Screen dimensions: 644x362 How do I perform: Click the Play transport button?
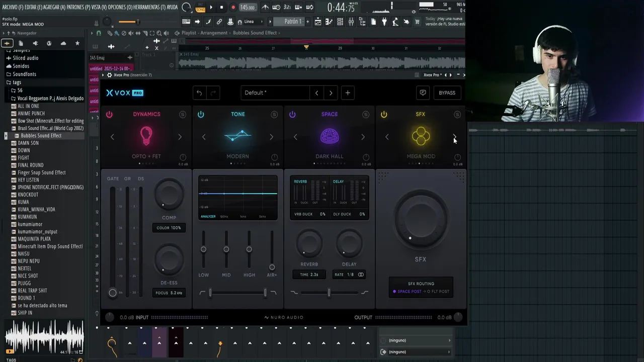pos(211,8)
